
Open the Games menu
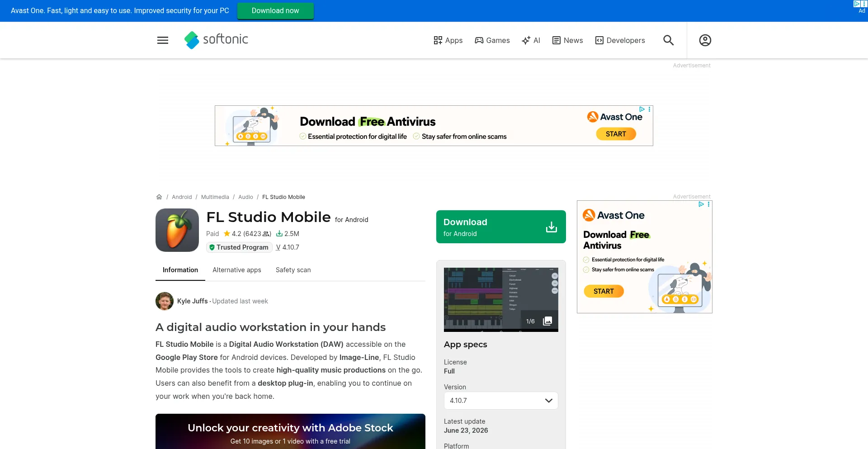click(492, 40)
